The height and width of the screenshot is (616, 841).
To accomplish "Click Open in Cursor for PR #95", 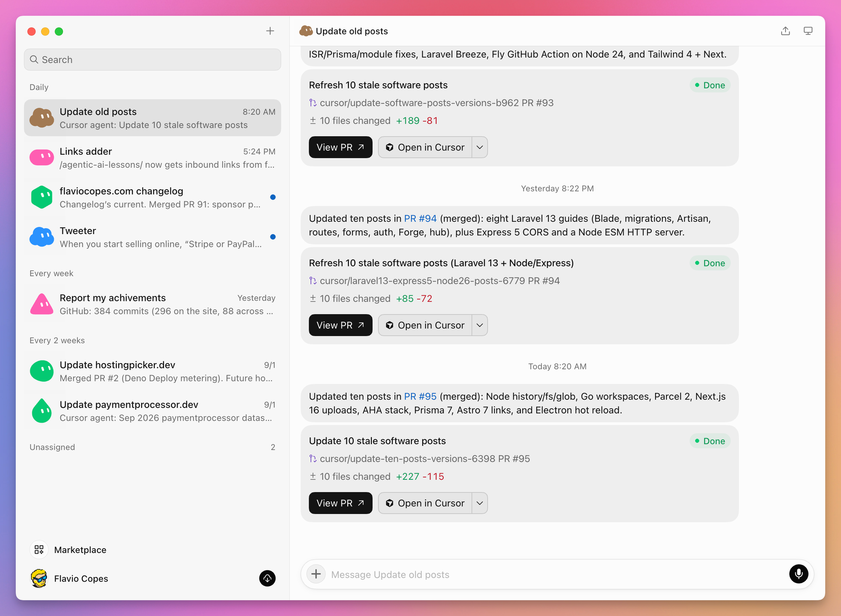I will [425, 503].
